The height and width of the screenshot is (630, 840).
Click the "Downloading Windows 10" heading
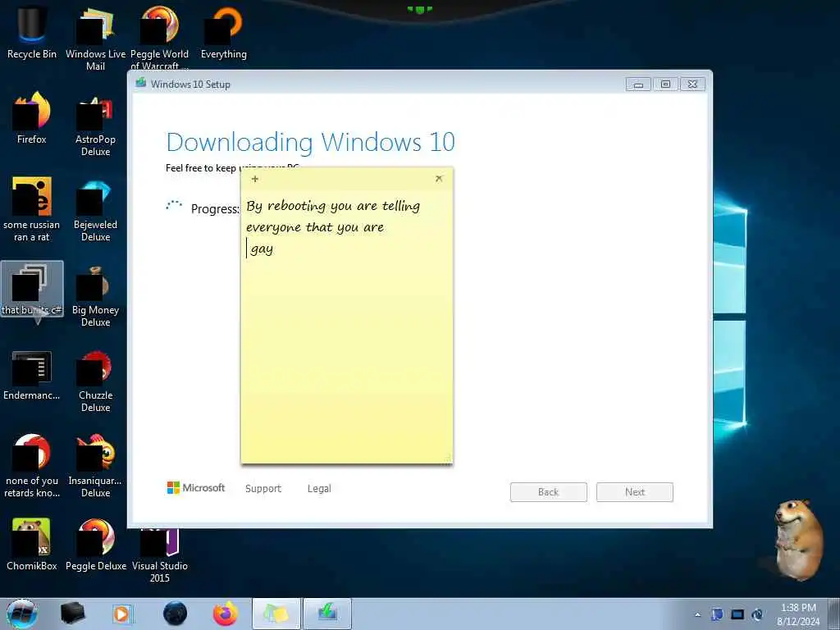tap(311, 143)
